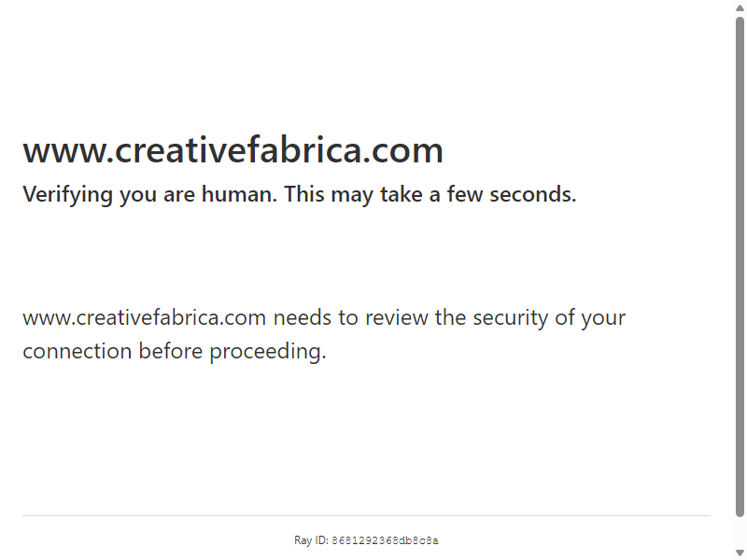Click the "This may take a few seconds" sentence
The width and height of the screenshot is (747, 560).
click(430, 194)
